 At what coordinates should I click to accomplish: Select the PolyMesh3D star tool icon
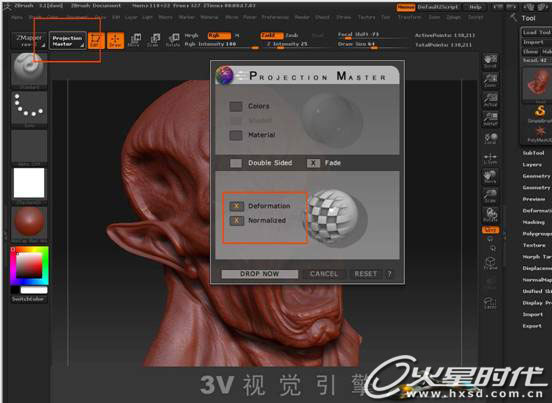(539, 134)
